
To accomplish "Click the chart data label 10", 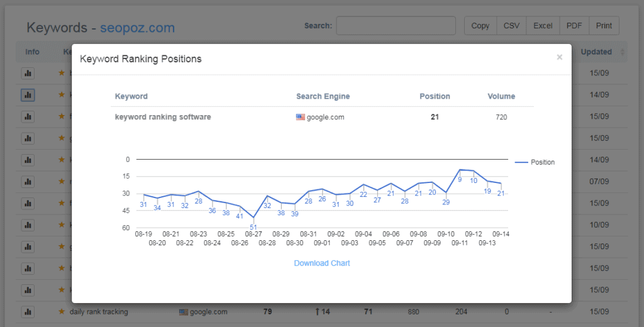I will coord(474,180).
